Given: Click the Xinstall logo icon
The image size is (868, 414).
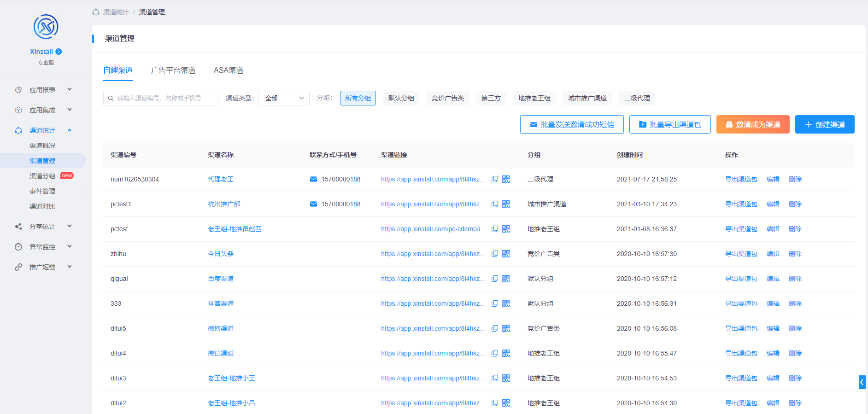Looking at the screenshot, I should 46,27.
